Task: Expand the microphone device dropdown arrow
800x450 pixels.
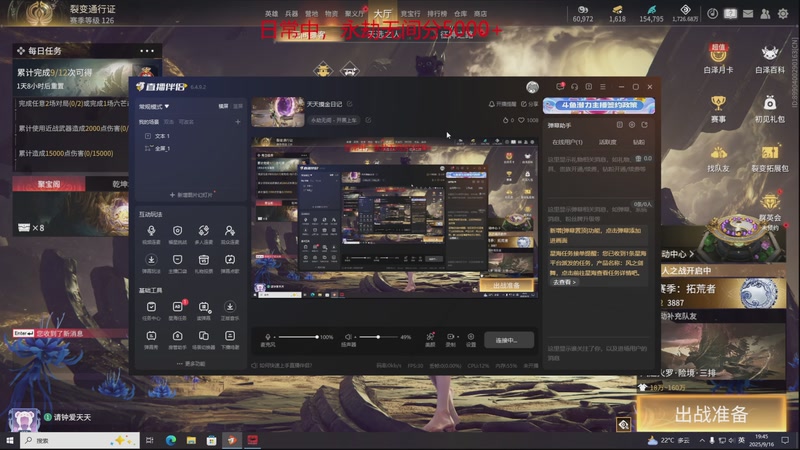Action: coord(274,337)
